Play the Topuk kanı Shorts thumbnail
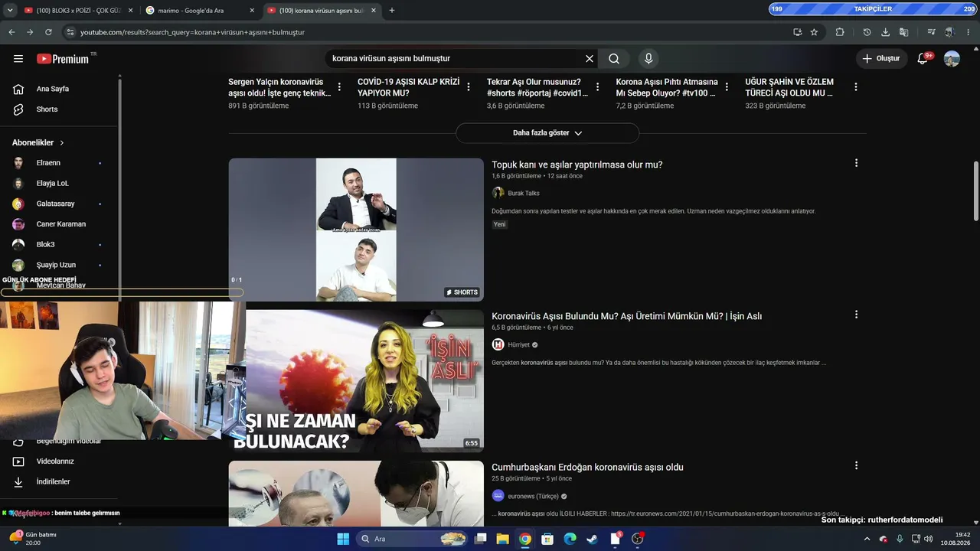This screenshot has width=980, height=551. tap(356, 230)
